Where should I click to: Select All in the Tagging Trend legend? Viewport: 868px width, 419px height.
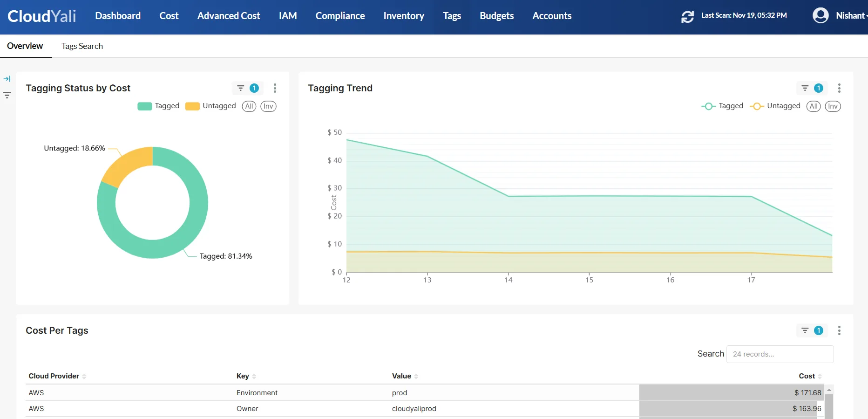[814, 106]
